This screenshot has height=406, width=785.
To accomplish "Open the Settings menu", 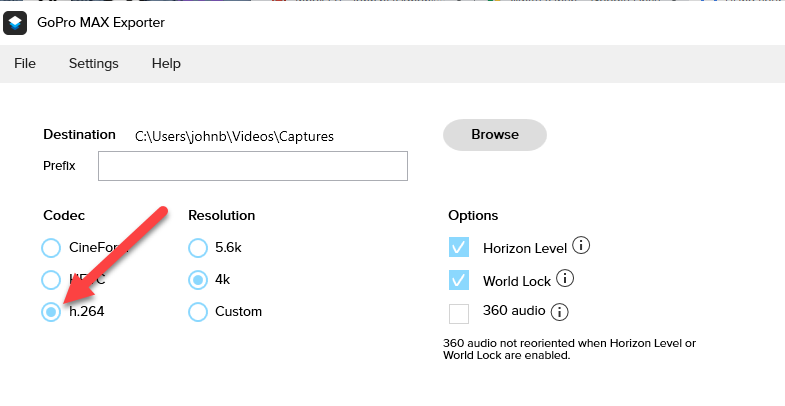I will 94,64.
